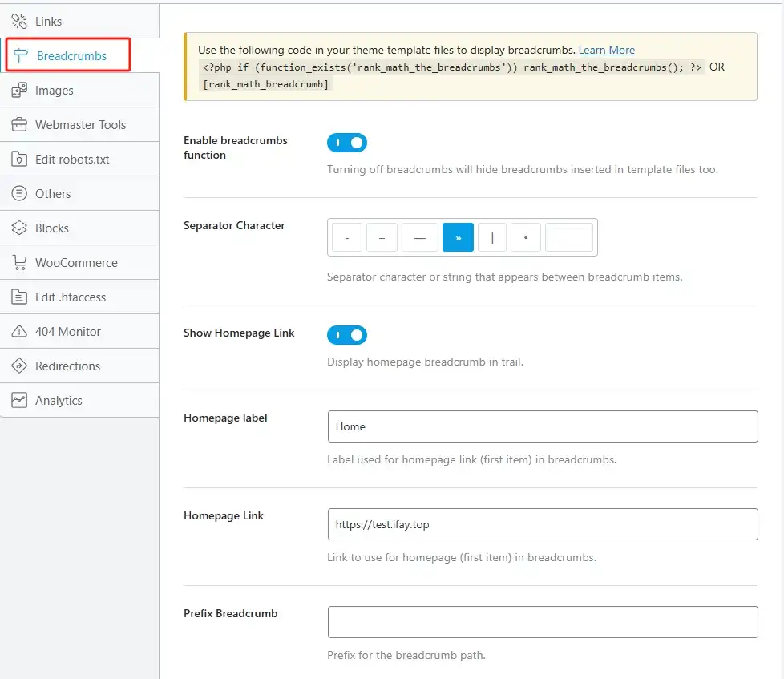
Task: Click the Webmaster Tools briefcase icon
Action: point(19,124)
